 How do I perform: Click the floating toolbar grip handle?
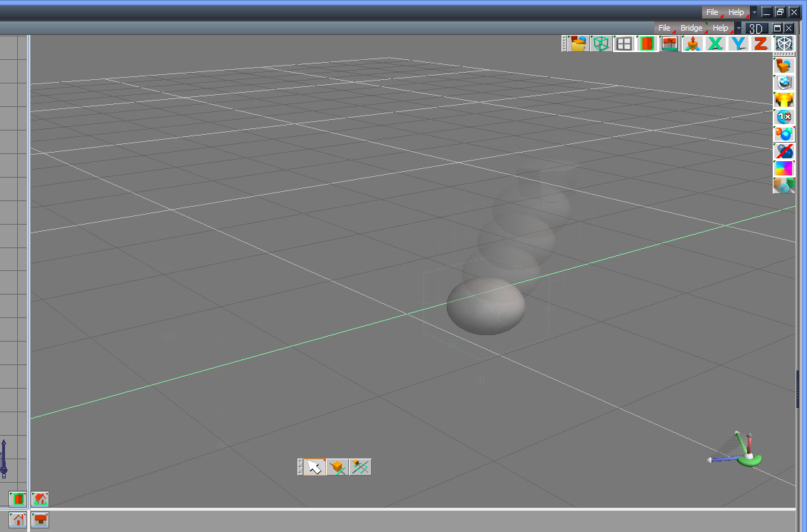click(300, 467)
